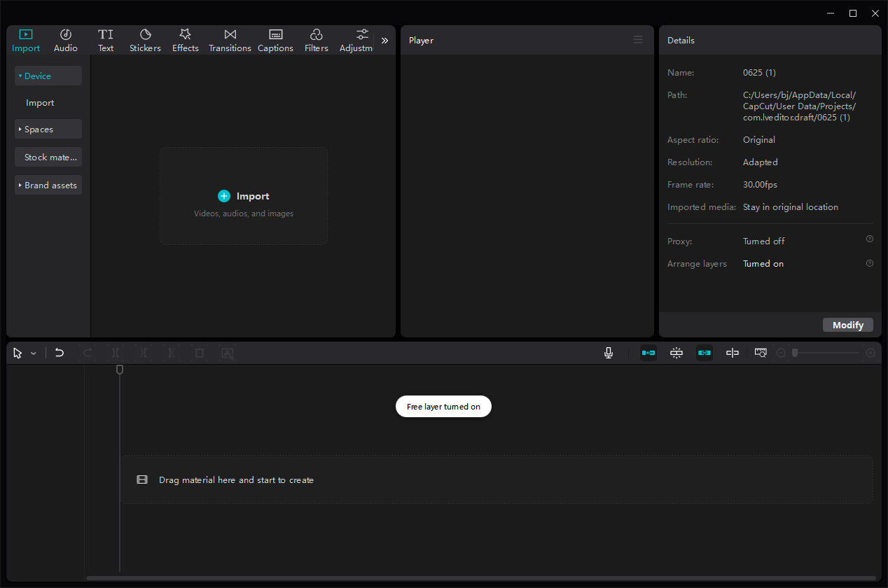Click the project name '0625 (1)'

[x=759, y=73]
